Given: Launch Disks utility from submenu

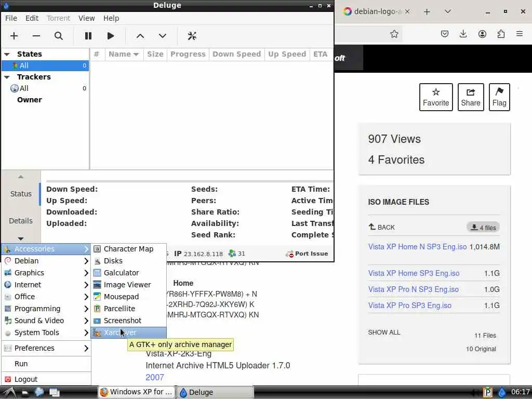Looking at the screenshot, I should (x=129, y=261).
